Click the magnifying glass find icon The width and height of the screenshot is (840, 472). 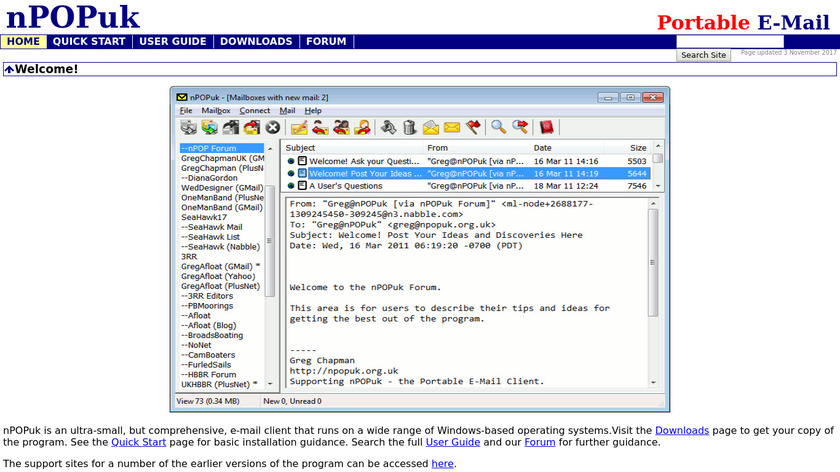(x=497, y=127)
